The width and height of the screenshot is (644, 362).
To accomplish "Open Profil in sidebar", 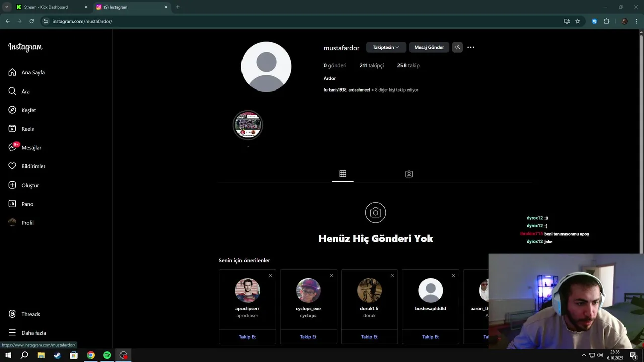I will tap(21, 223).
